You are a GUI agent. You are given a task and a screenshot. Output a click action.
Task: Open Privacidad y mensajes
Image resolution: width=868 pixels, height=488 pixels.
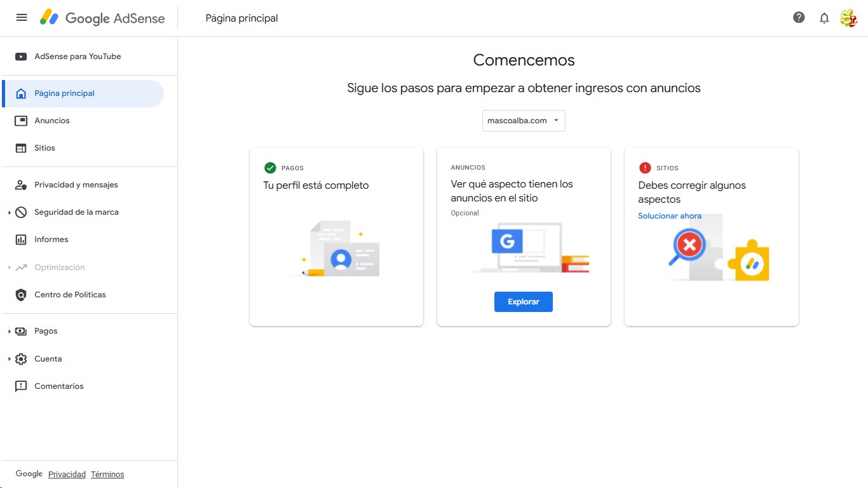click(83, 185)
